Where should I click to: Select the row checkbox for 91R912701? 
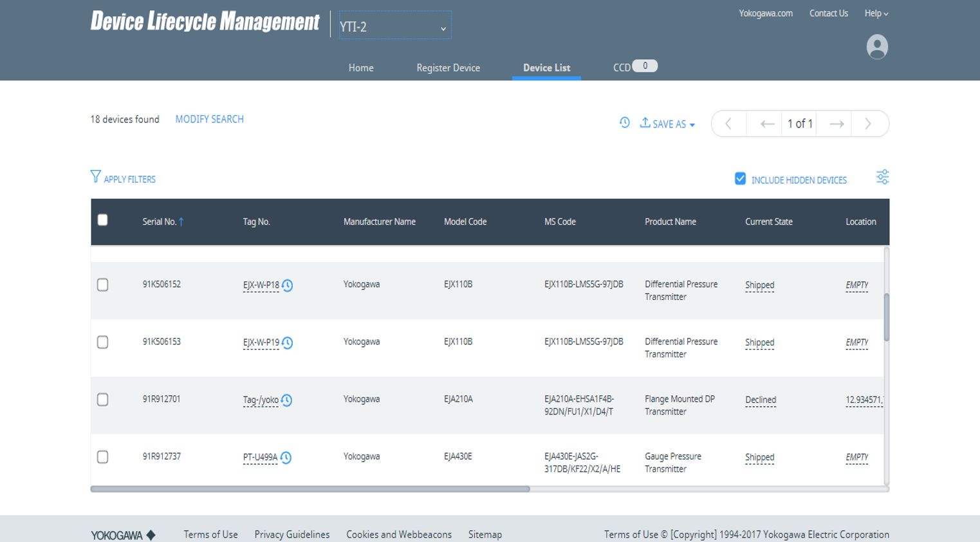pos(102,400)
